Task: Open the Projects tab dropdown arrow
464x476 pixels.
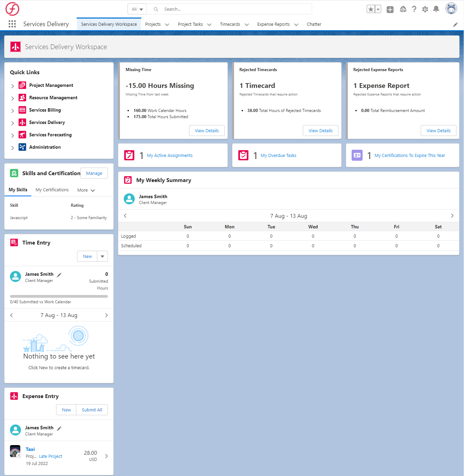Action: tap(167, 24)
